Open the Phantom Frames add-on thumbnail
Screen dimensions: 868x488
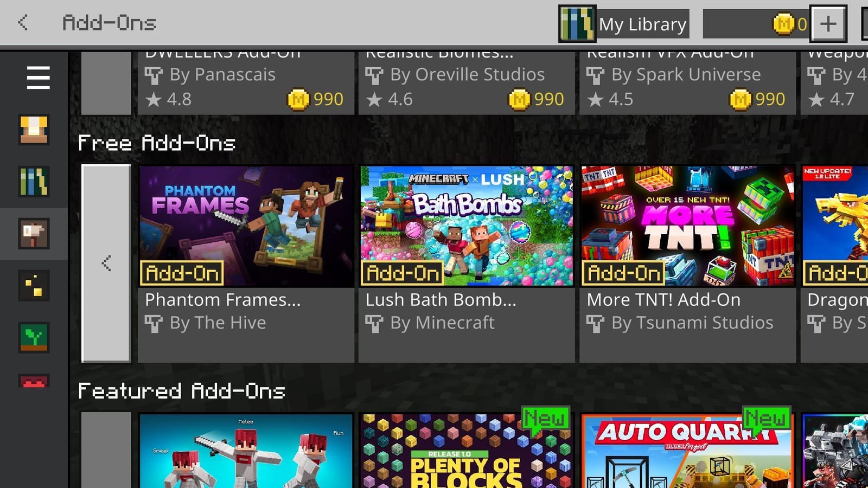click(x=246, y=226)
